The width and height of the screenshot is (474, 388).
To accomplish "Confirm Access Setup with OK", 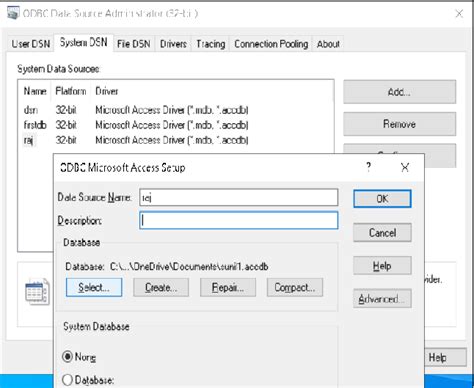I will pyautogui.click(x=382, y=199).
